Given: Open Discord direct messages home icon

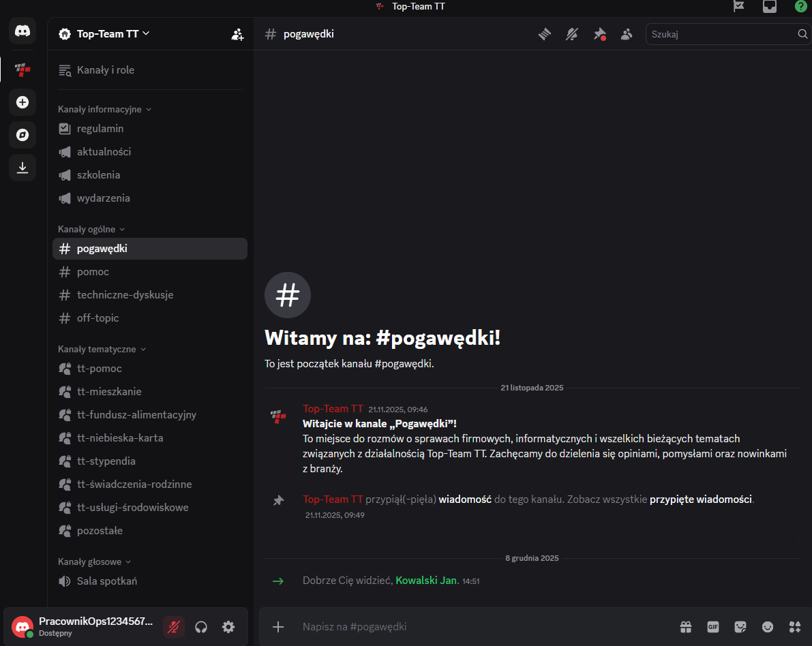Looking at the screenshot, I should pyautogui.click(x=22, y=31).
